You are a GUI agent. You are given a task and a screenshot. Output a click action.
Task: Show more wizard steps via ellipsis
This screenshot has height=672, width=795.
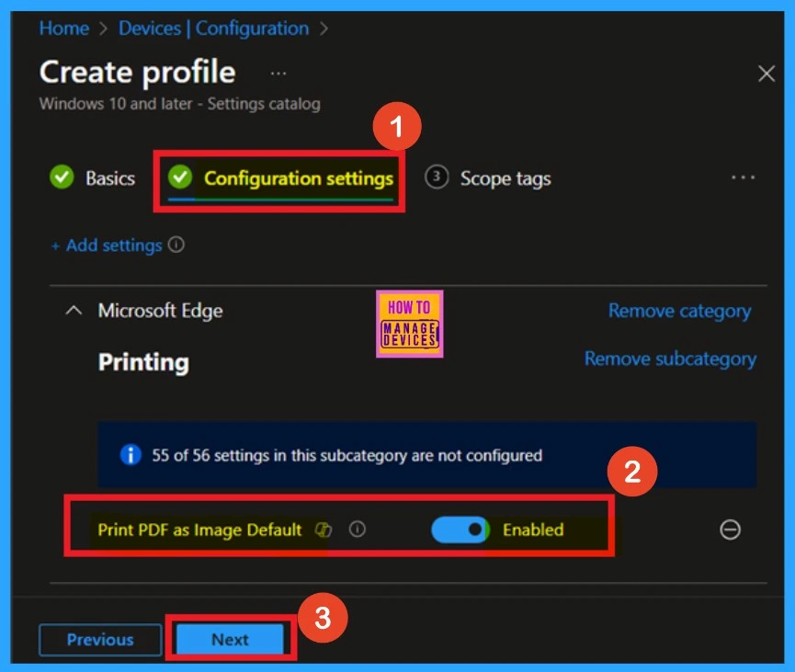(743, 177)
